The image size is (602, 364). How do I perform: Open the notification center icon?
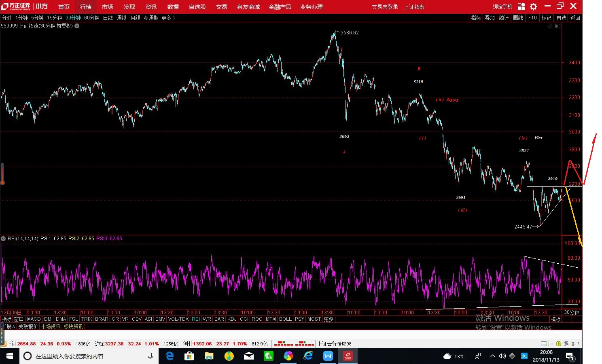570,356
